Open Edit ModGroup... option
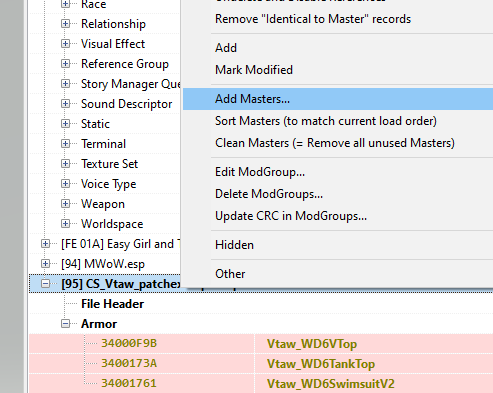The width and height of the screenshot is (493, 393). pyautogui.click(x=260, y=172)
